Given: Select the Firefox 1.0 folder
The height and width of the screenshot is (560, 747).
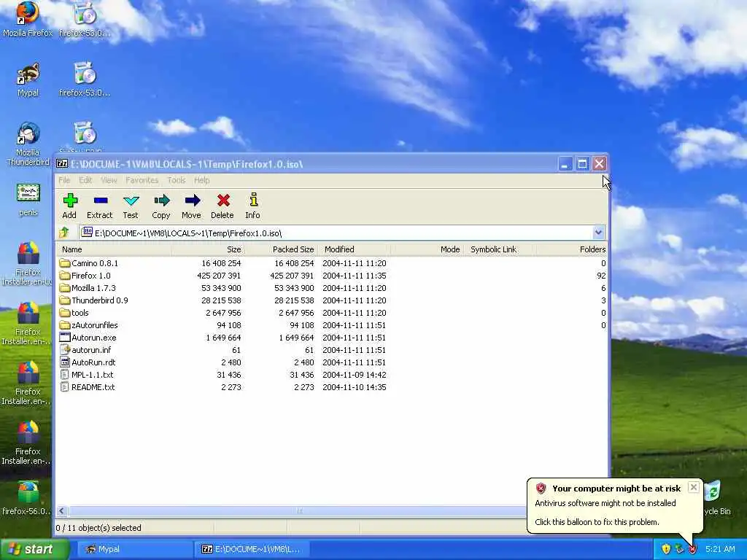Looking at the screenshot, I should pyautogui.click(x=85, y=276).
